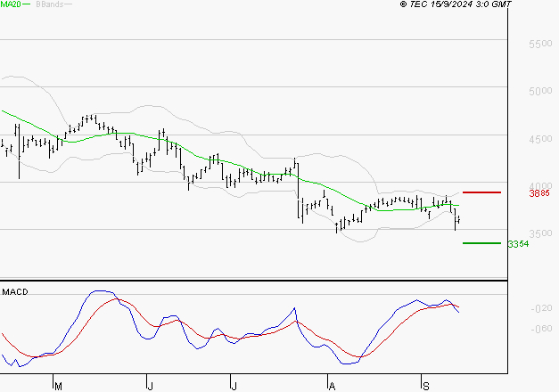Click the 4500 price axis label
The image size is (559, 392).
(540, 139)
